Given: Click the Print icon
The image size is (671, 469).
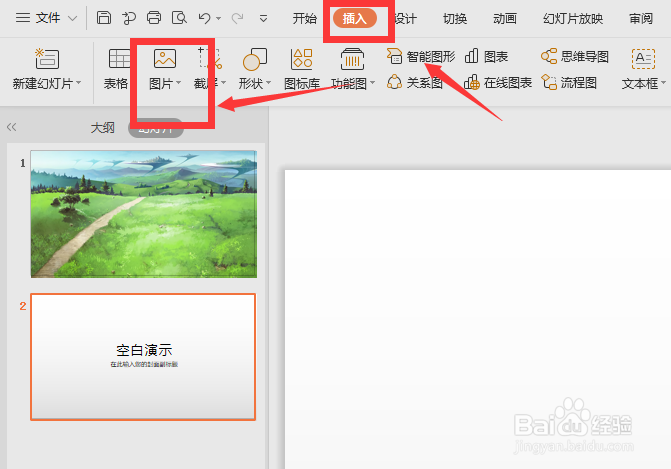Looking at the screenshot, I should (x=154, y=18).
